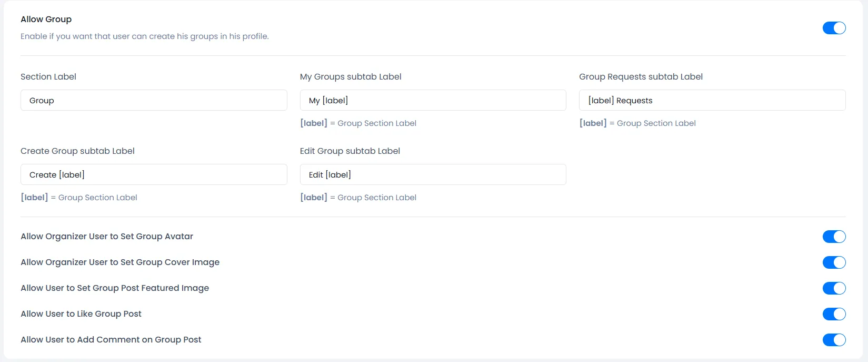Switch off Set Group Post Featured Image
This screenshot has height=362, width=868.
[834, 288]
